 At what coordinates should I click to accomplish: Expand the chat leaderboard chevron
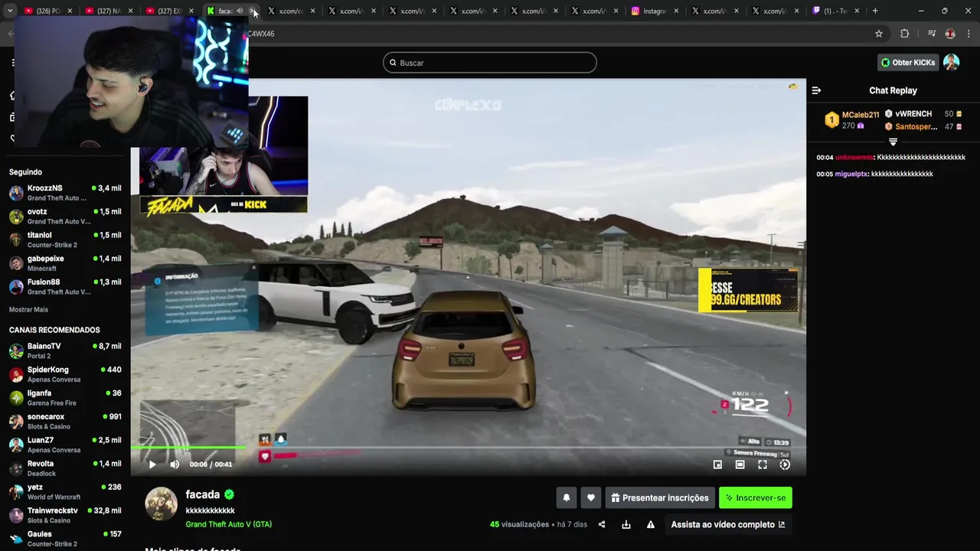pos(893,142)
